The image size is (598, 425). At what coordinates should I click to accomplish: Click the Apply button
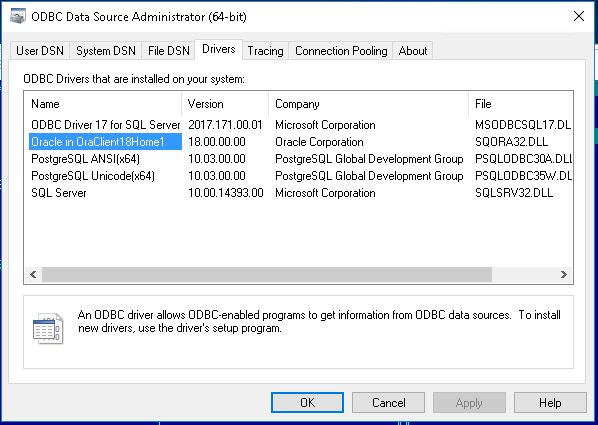coord(469,402)
